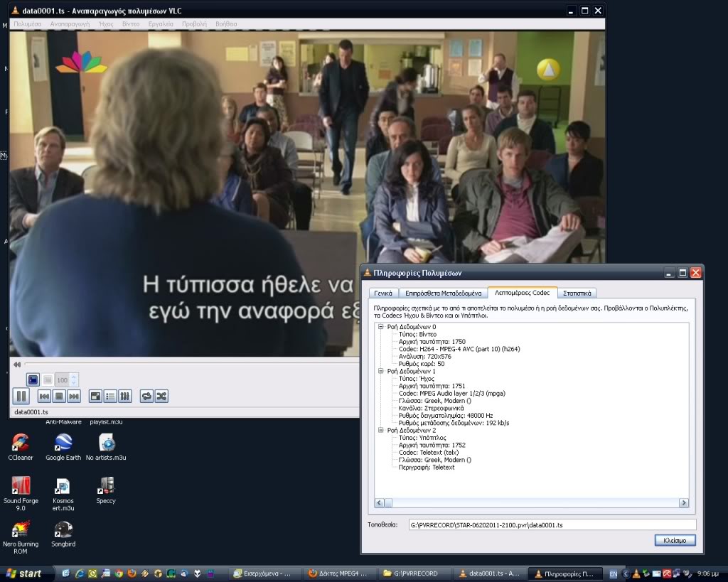This screenshot has width=728, height=582.
Task: Toggle shuffle random playback
Action: click(x=161, y=396)
